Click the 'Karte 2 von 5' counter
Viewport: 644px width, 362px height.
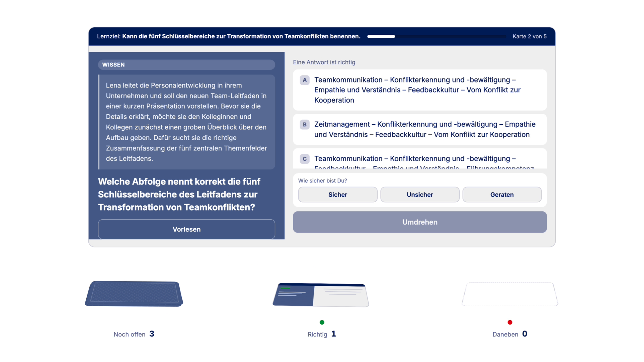[529, 36]
